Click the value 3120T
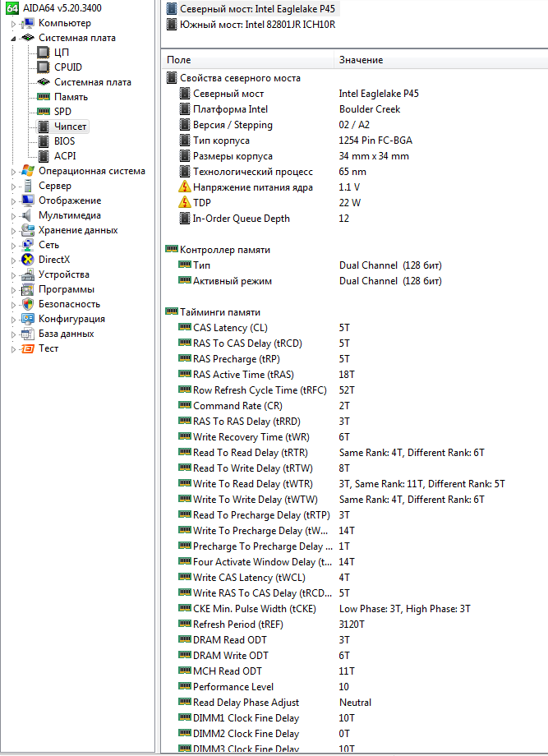Image resolution: width=548 pixels, height=756 pixels. (x=352, y=625)
